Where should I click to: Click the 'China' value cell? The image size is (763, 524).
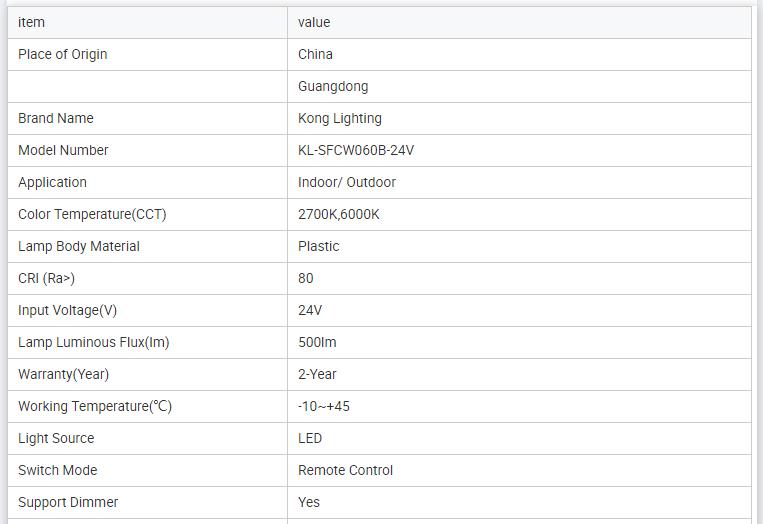pyautogui.click(x=315, y=54)
